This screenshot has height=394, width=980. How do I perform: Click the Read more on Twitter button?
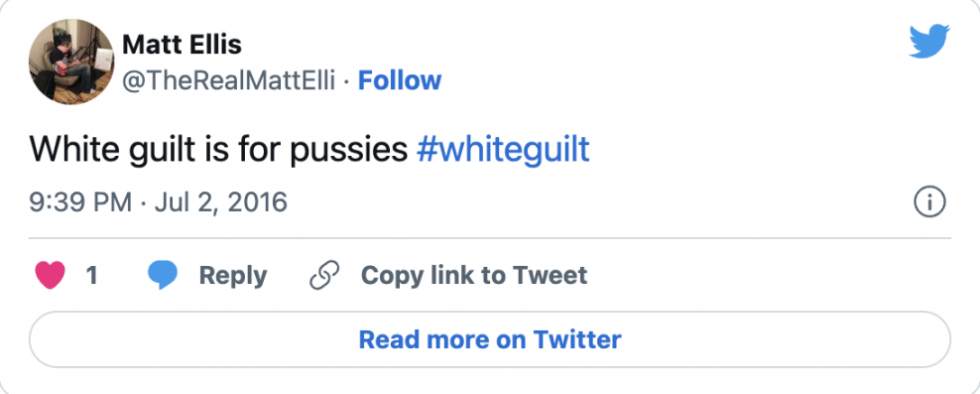pos(490,339)
